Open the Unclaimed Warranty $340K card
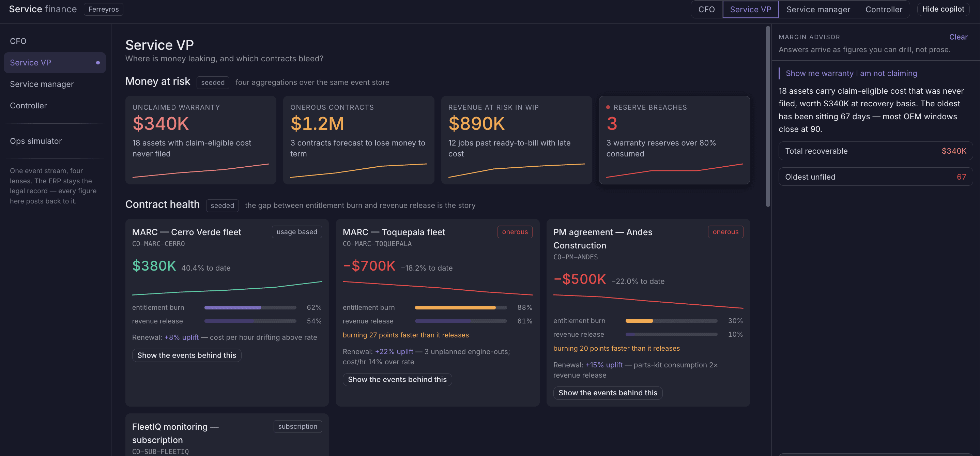Viewport: 980px width, 456px height. tap(200, 140)
